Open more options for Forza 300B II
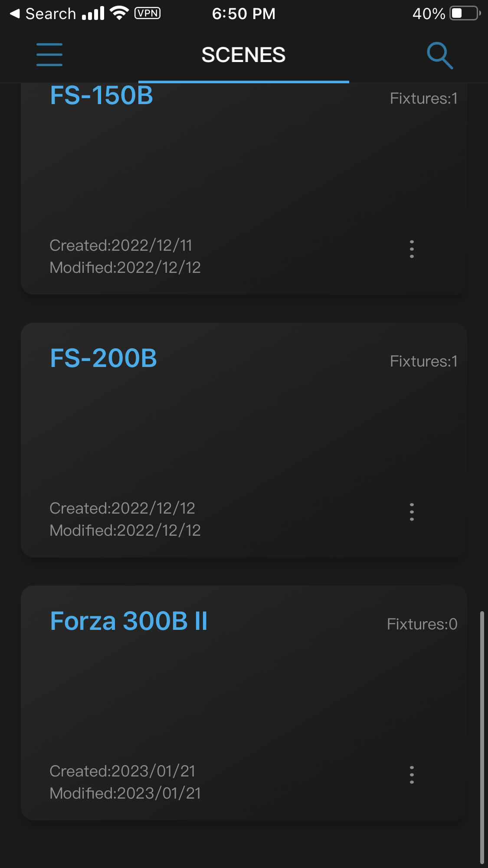 point(412,775)
